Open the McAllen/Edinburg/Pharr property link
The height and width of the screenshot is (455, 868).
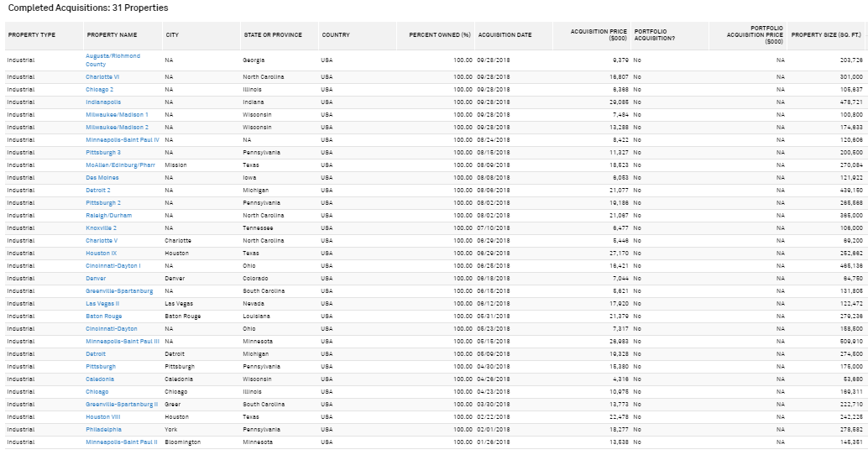click(120, 165)
